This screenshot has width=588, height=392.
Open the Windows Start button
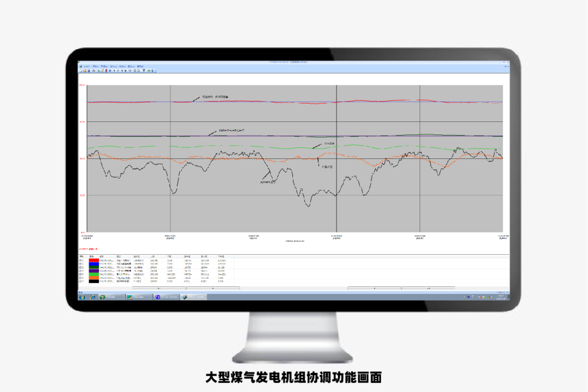tap(82, 297)
